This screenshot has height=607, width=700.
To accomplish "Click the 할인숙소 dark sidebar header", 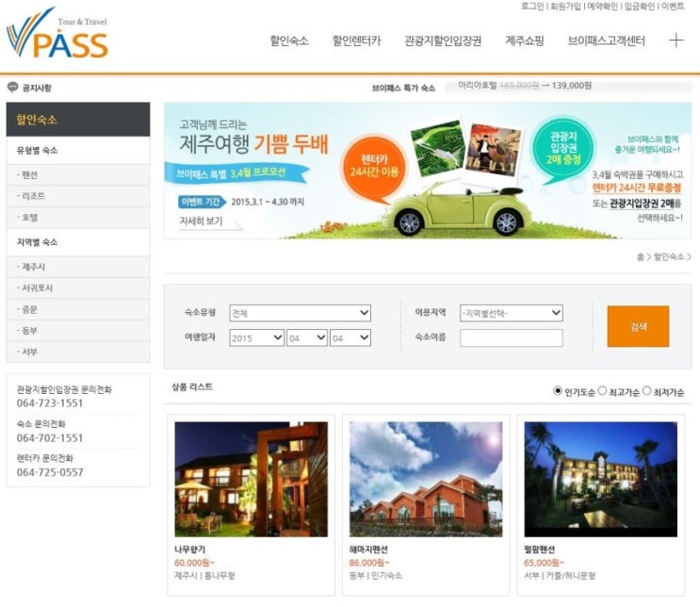I will [x=78, y=120].
